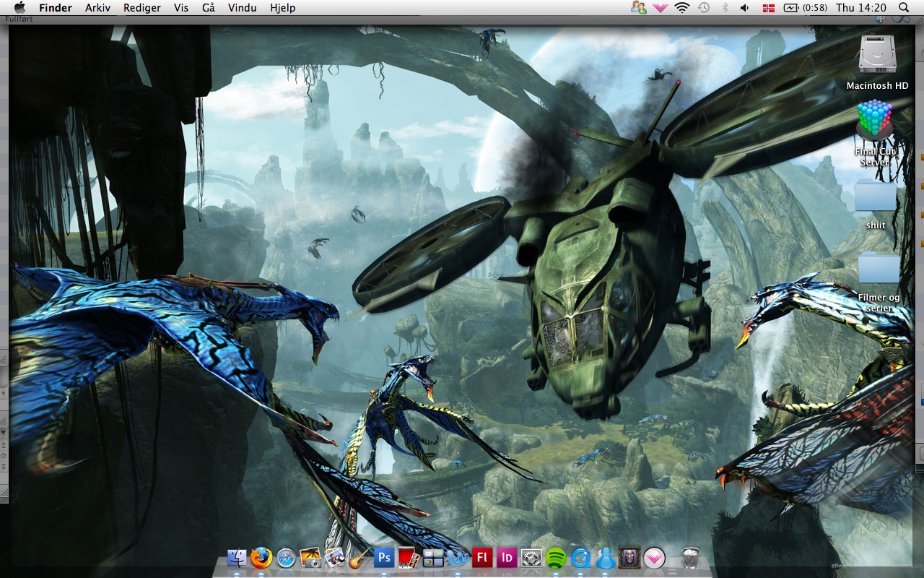The height and width of the screenshot is (578, 924).
Task: Open System Preferences gear in Dock
Action: (531, 558)
